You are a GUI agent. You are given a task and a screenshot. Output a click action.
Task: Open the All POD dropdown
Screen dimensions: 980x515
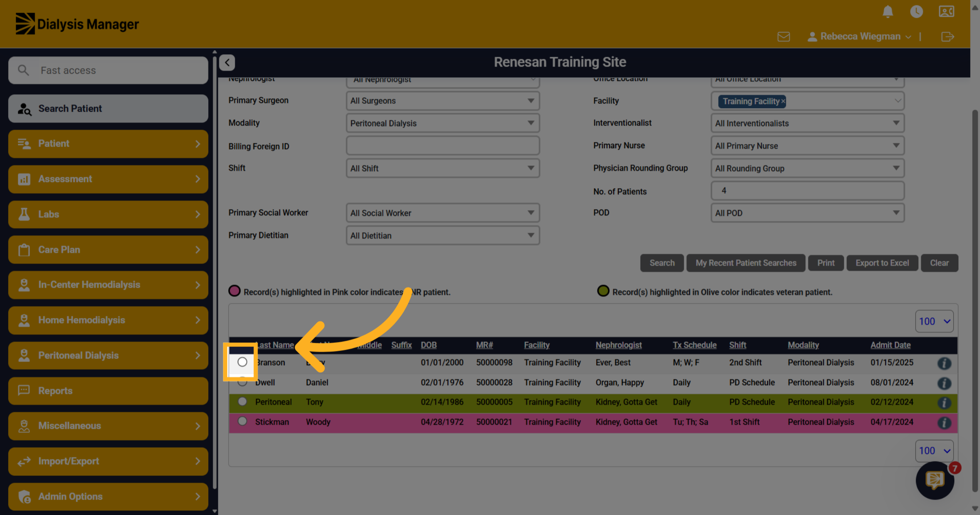(807, 213)
